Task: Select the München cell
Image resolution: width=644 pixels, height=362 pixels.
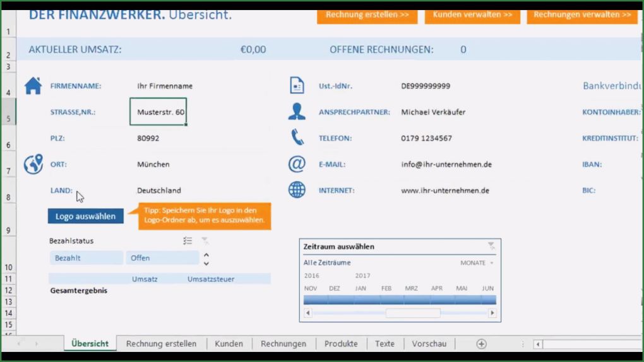Action: point(153,164)
